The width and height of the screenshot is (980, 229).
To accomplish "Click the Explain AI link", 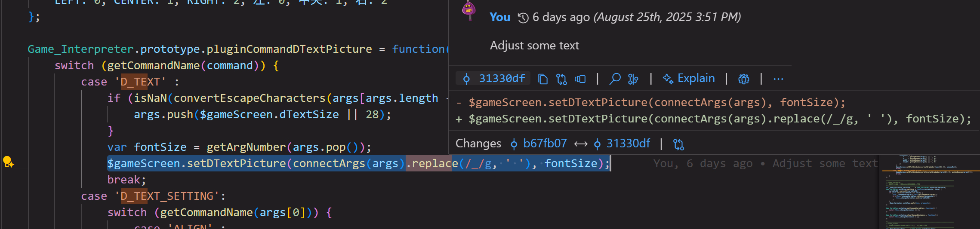I will (x=689, y=79).
